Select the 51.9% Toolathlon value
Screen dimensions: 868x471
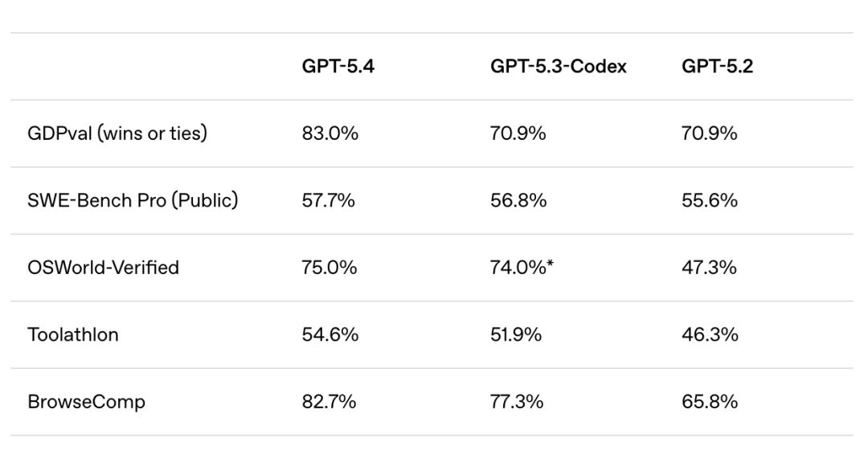pos(516,334)
